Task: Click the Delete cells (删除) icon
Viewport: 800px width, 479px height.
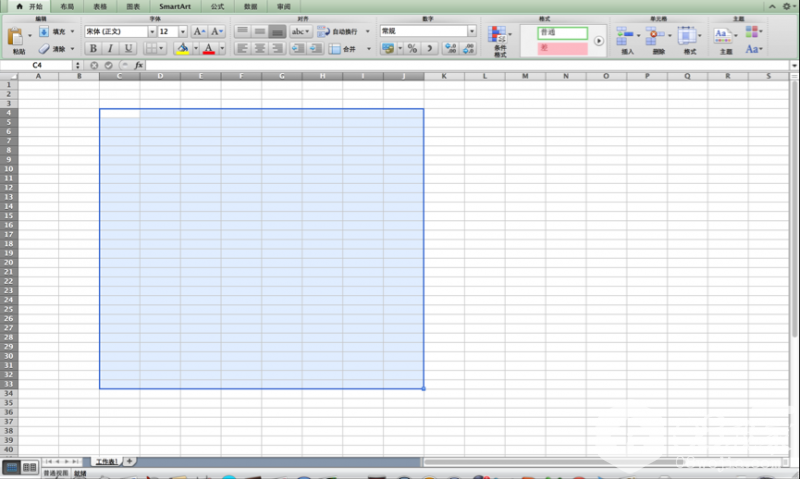Action: [656, 35]
